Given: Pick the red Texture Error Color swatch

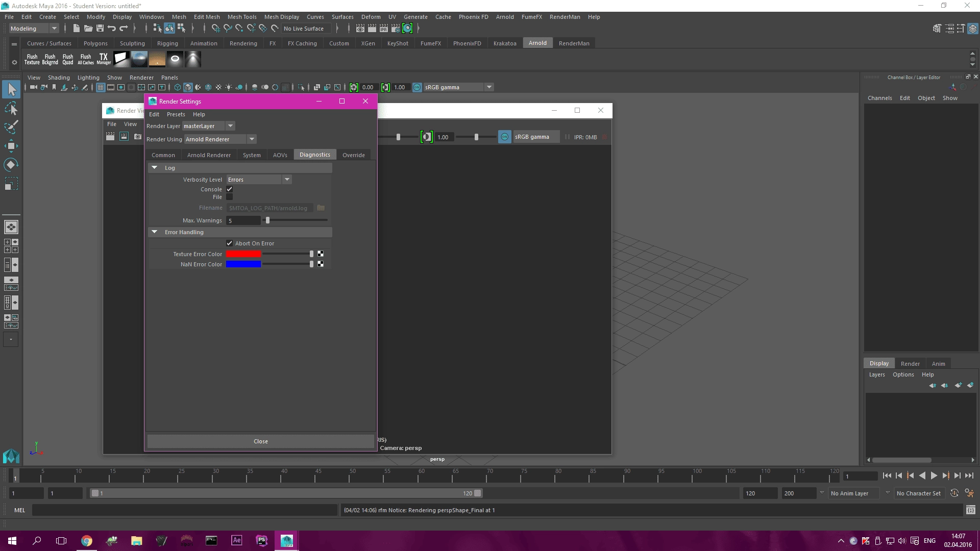Looking at the screenshot, I should tap(243, 254).
